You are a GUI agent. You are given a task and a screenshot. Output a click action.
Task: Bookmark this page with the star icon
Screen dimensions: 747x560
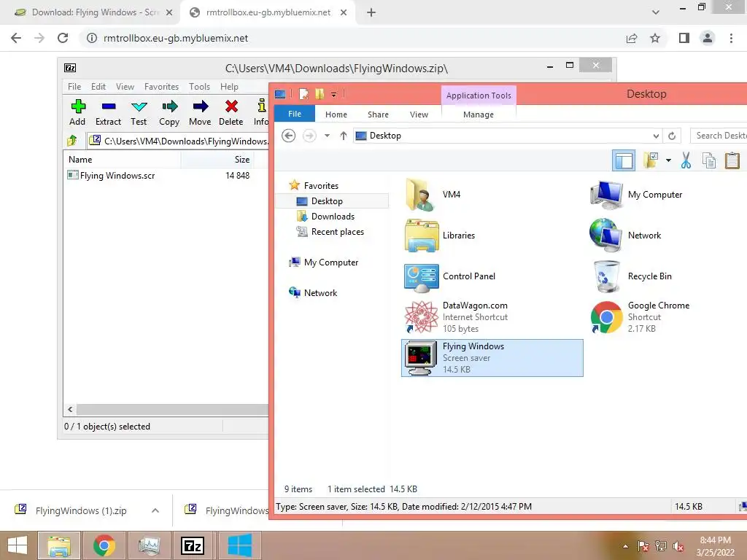(x=655, y=38)
